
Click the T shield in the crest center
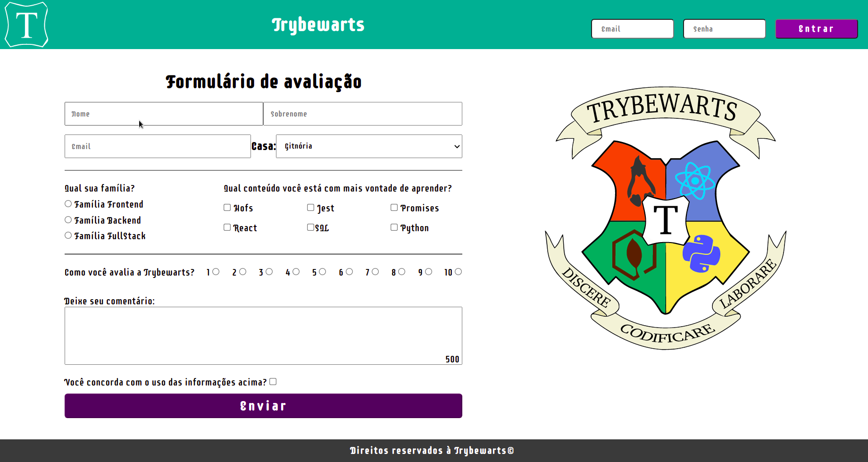(665, 217)
